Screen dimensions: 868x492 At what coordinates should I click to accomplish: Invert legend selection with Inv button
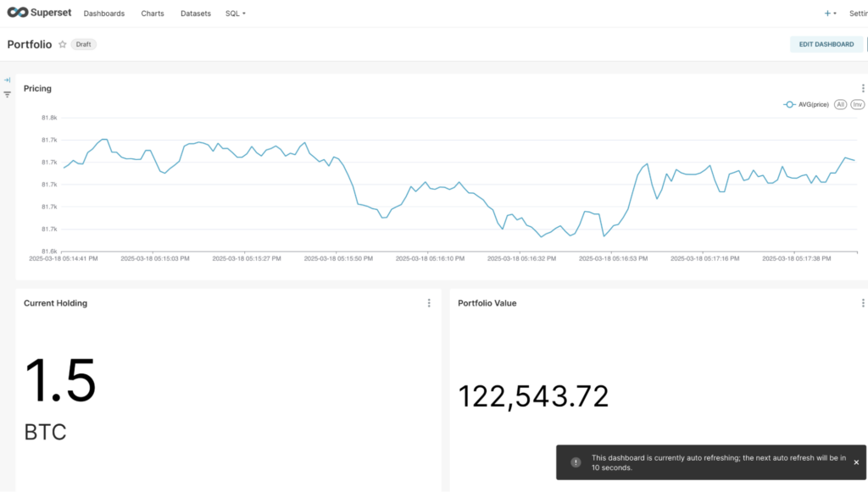[857, 104]
